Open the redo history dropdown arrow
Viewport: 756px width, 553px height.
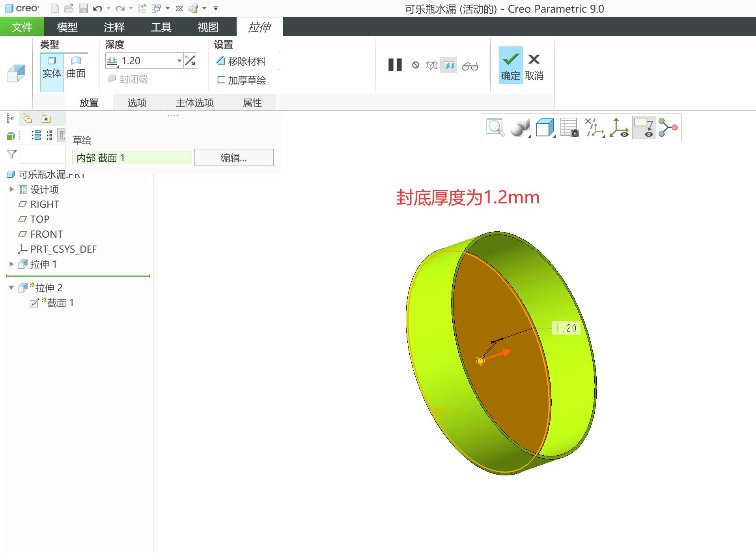(131, 8)
